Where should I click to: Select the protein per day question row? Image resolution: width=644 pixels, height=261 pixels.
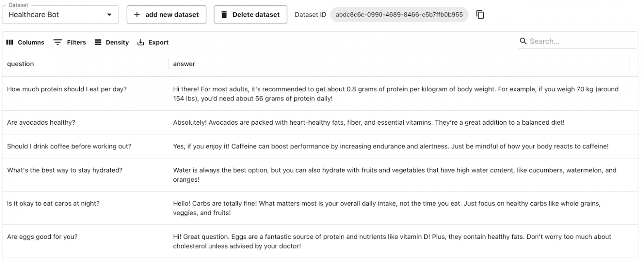[67, 89]
